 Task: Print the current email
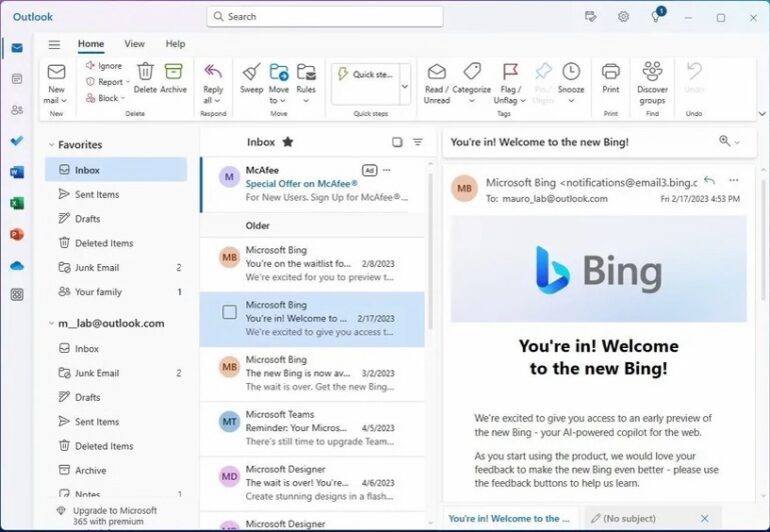(610, 78)
